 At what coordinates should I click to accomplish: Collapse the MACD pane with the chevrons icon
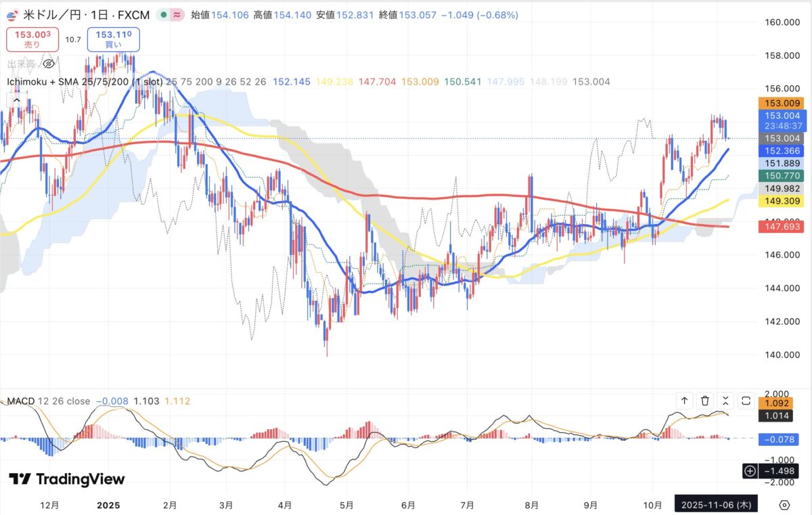725,401
